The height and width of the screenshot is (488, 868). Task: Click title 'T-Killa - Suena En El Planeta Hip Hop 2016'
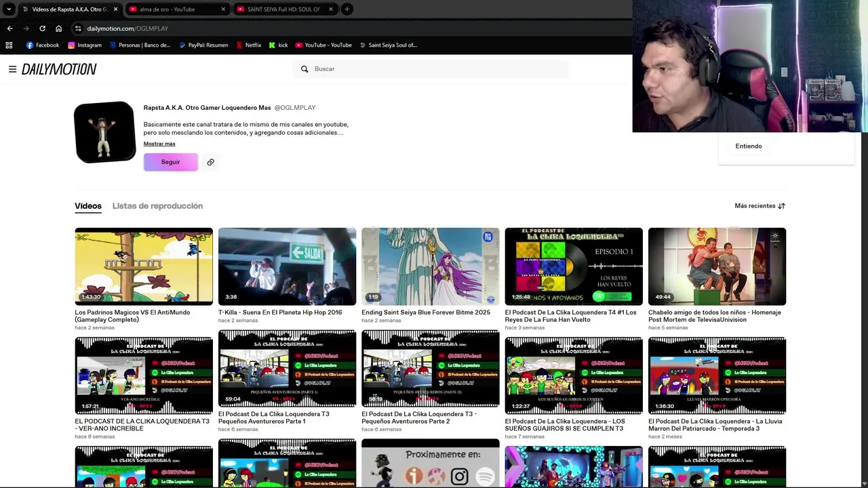tap(280, 312)
